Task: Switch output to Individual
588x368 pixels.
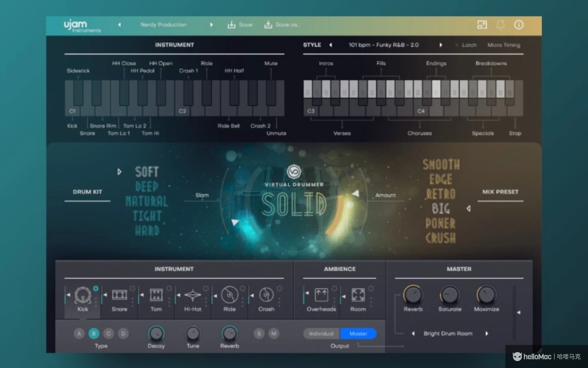Action: [322, 333]
